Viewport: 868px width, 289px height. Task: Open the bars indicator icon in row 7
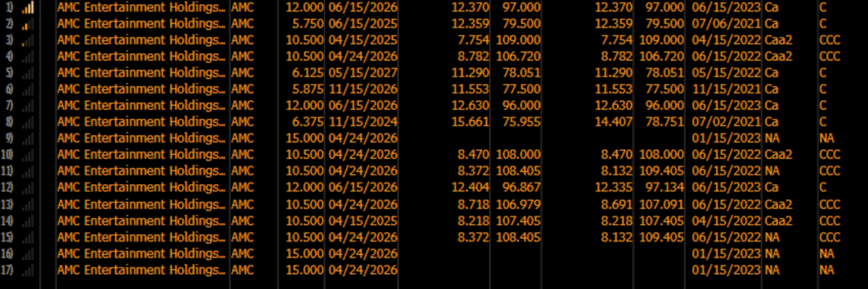[x=28, y=107]
